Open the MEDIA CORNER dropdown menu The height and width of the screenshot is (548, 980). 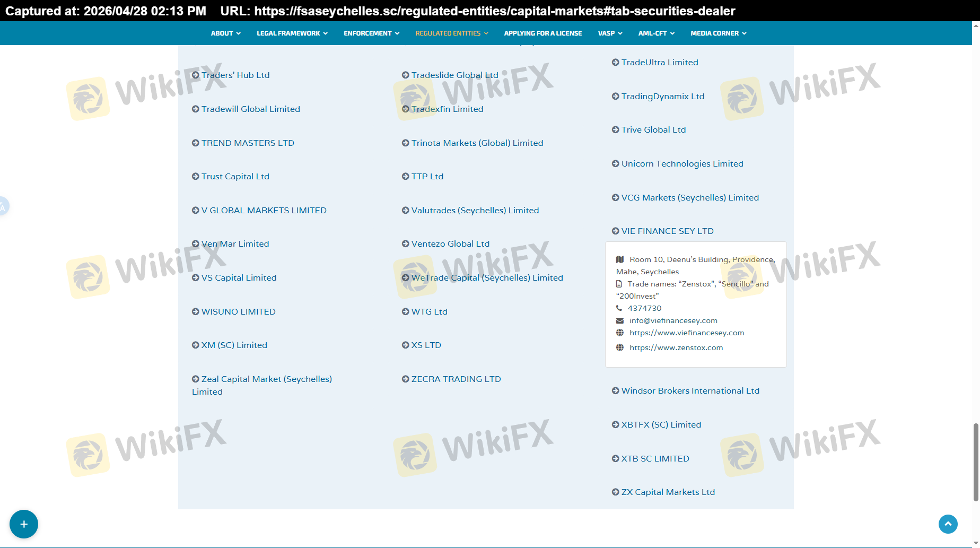719,33
